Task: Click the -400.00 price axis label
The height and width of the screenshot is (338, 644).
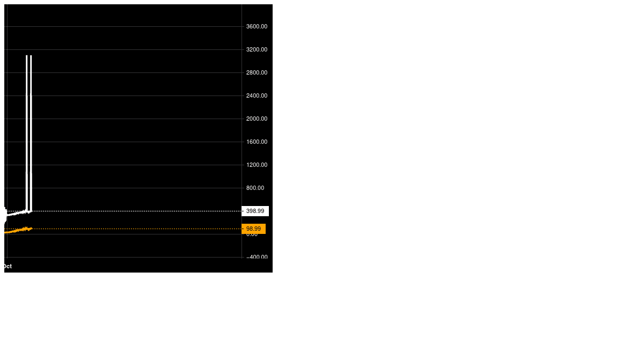Action: pyautogui.click(x=257, y=257)
